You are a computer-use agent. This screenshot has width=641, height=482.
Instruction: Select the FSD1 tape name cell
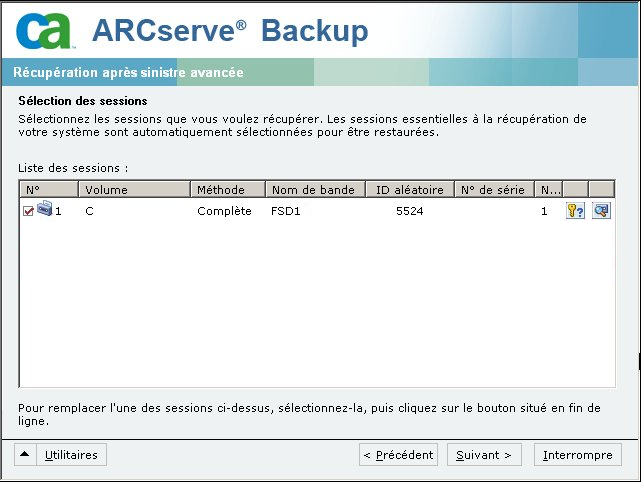(x=285, y=212)
